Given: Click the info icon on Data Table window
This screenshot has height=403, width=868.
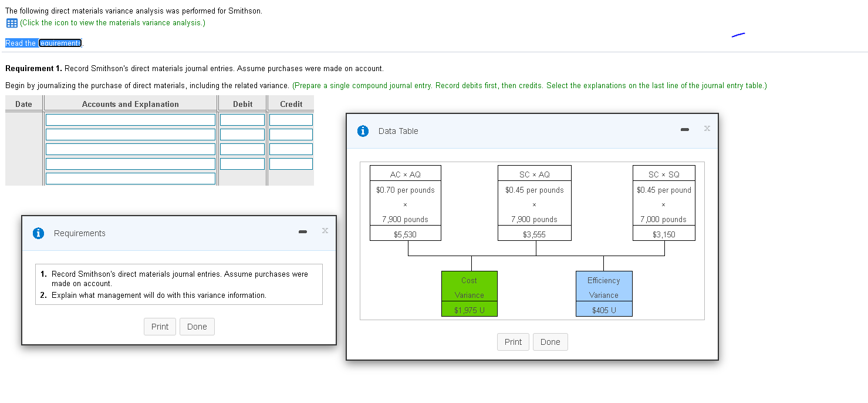Looking at the screenshot, I should [x=363, y=131].
